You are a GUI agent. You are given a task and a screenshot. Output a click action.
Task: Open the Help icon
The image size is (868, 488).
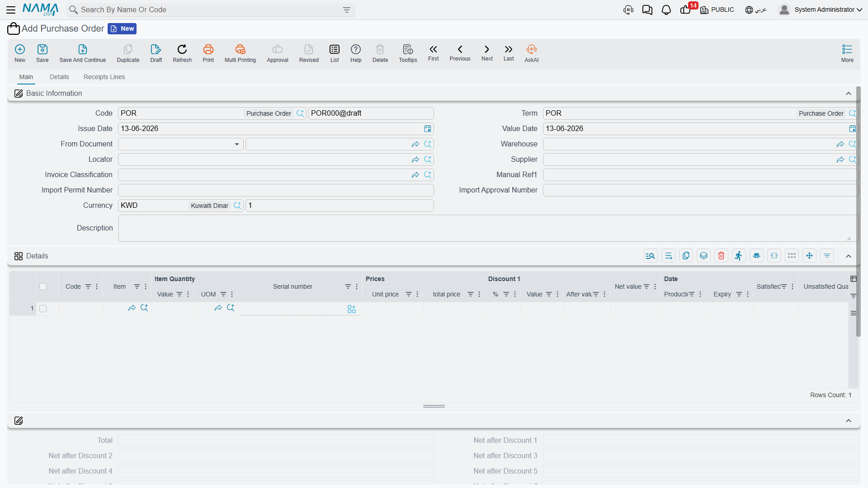pos(356,53)
